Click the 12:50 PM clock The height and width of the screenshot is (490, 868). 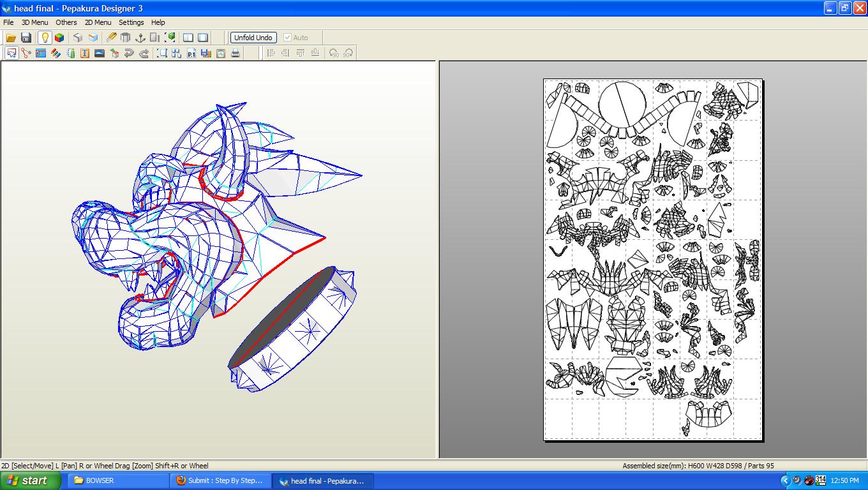coord(845,481)
